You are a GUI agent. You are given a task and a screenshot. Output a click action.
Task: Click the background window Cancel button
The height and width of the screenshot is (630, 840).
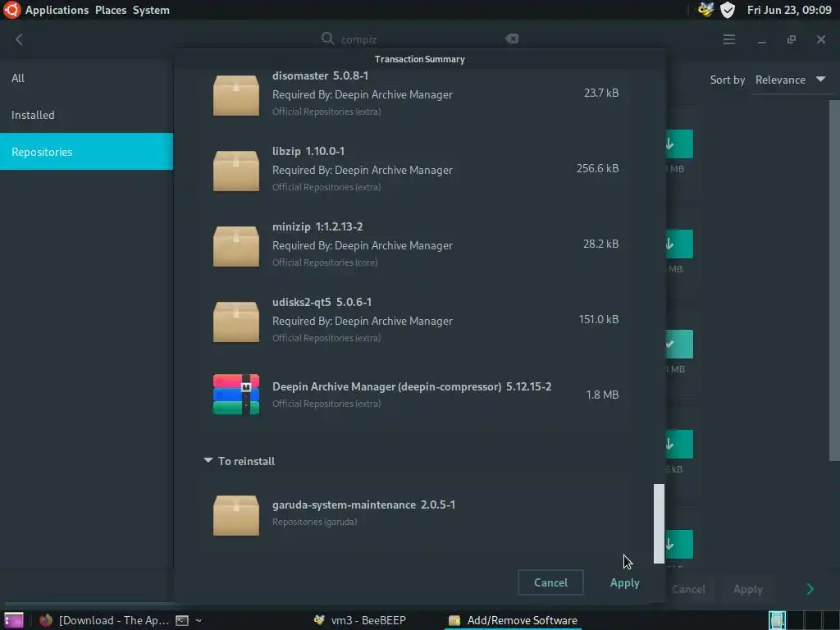(688, 589)
